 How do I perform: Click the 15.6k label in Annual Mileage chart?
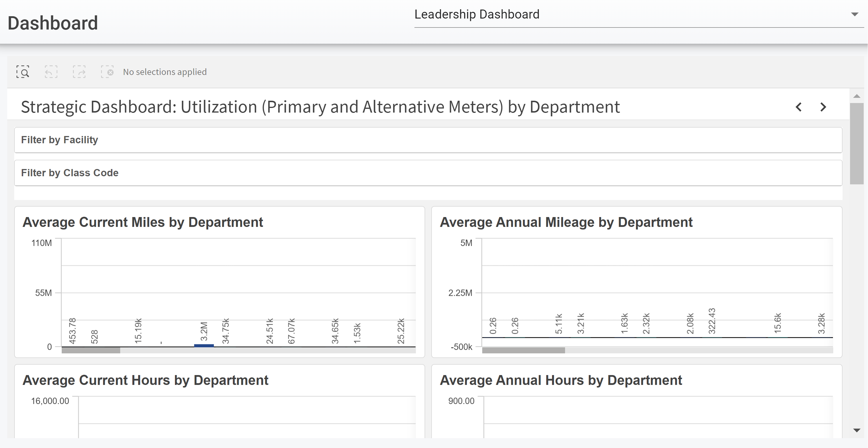tap(777, 323)
